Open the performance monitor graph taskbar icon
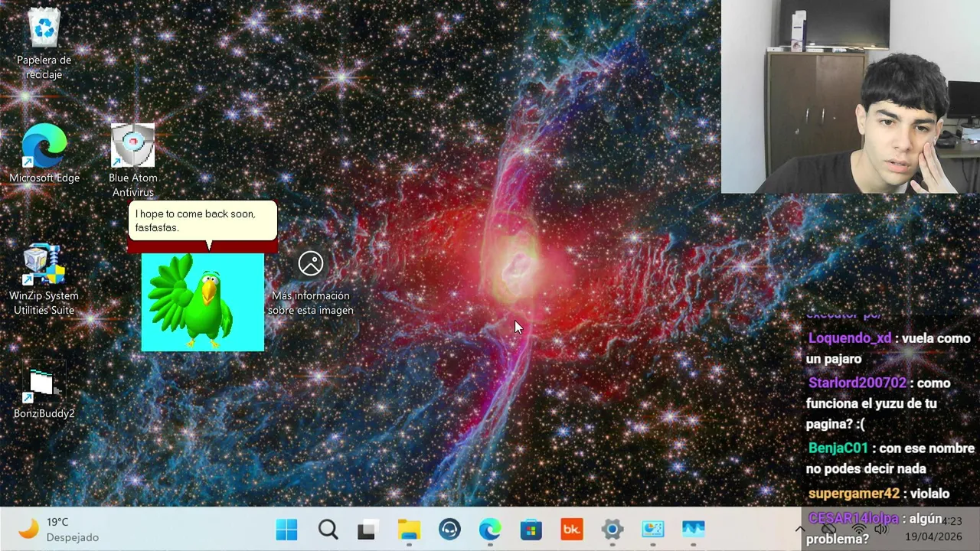Image resolution: width=980 pixels, height=551 pixels. [x=693, y=530]
